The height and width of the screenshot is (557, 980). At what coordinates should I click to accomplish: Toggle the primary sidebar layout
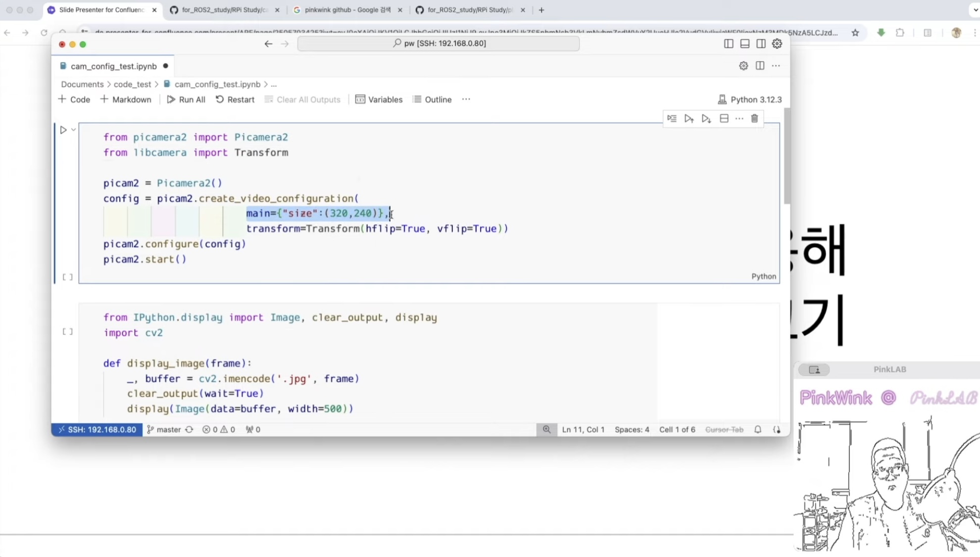(729, 44)
